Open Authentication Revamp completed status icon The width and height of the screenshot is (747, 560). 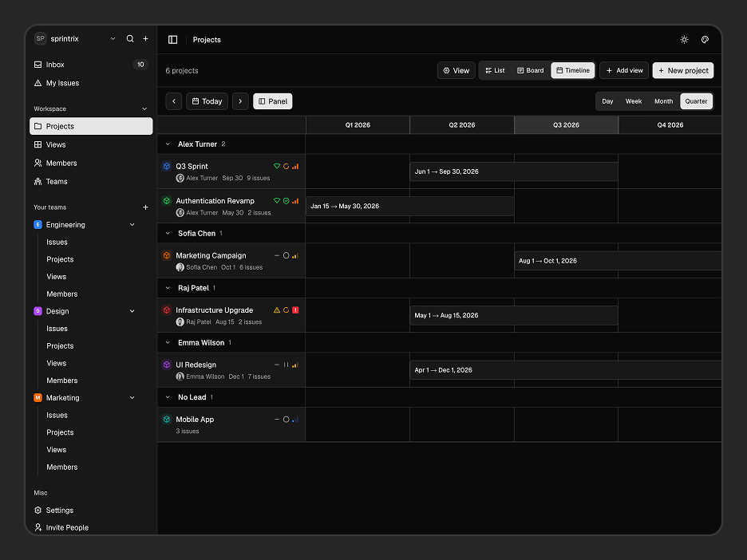click(x=287, y=201)
